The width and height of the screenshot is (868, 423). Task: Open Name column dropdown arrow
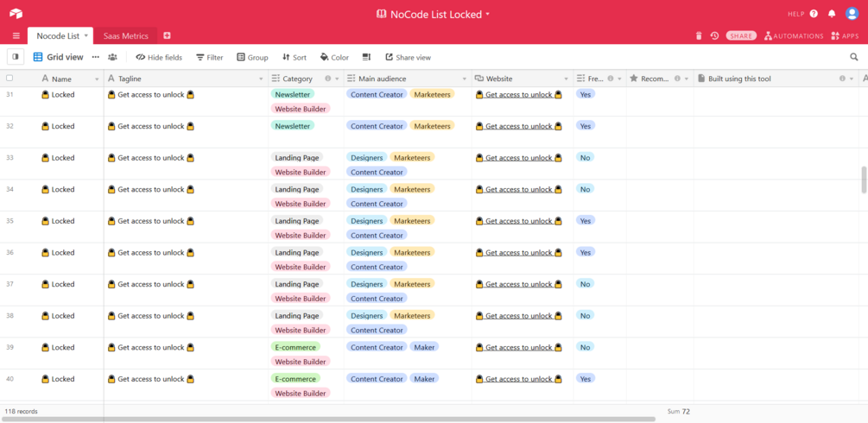click(98, 79)
